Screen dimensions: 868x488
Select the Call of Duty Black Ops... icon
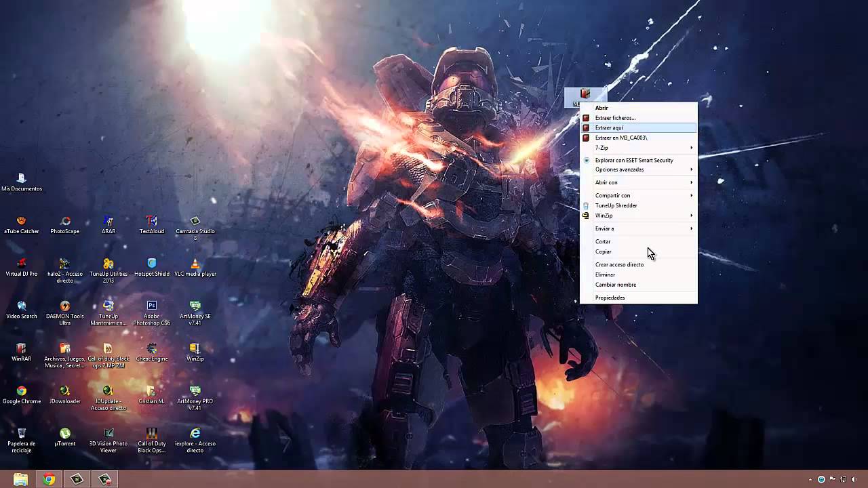tap(152, 441)
